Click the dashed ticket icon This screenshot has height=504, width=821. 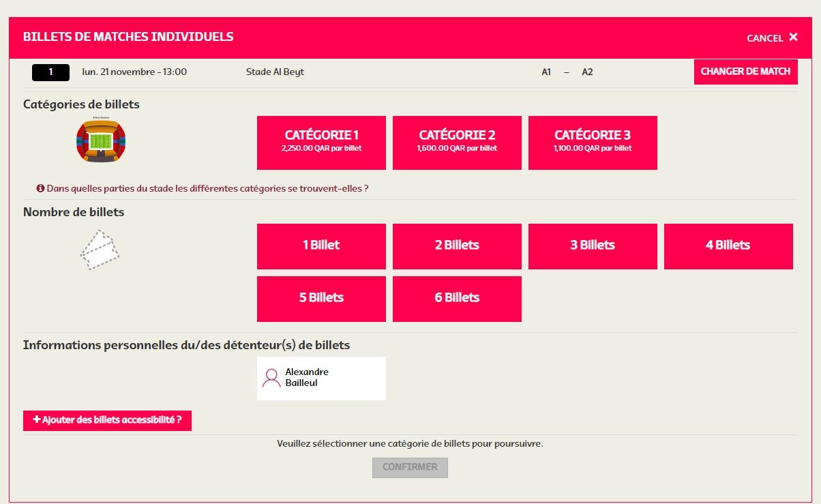coord(100,250)
